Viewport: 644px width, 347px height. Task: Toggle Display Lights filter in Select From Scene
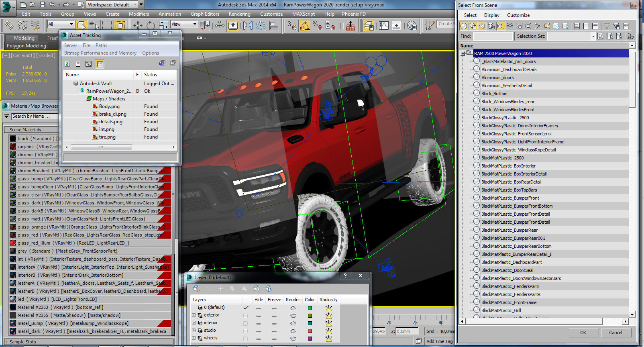pyautogui.click(x=482, y=26)
